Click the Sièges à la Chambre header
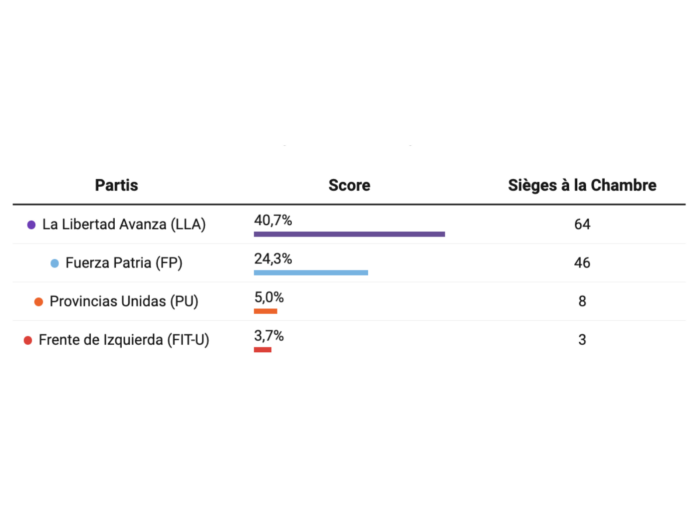 coord(581,185)
